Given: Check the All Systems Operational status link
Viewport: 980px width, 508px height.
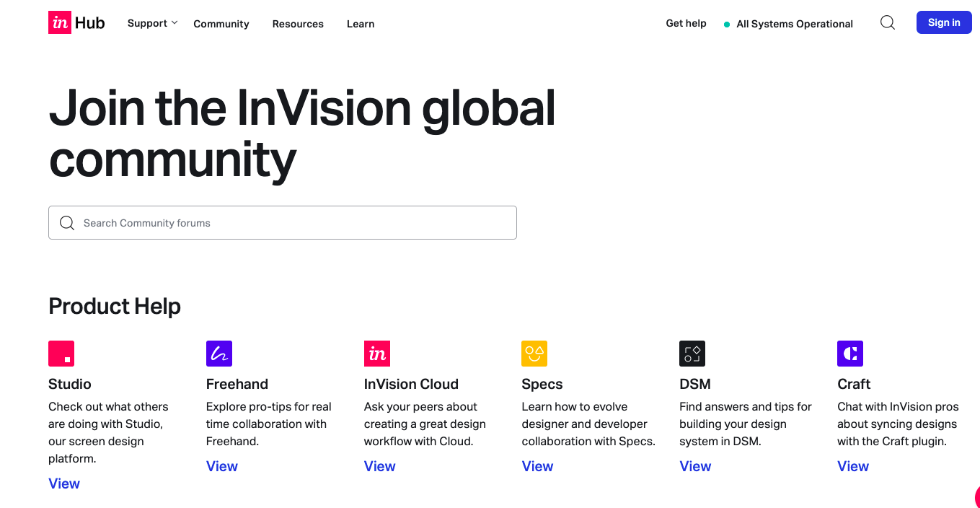Looking at the screenshot, I should pos(794,24).
